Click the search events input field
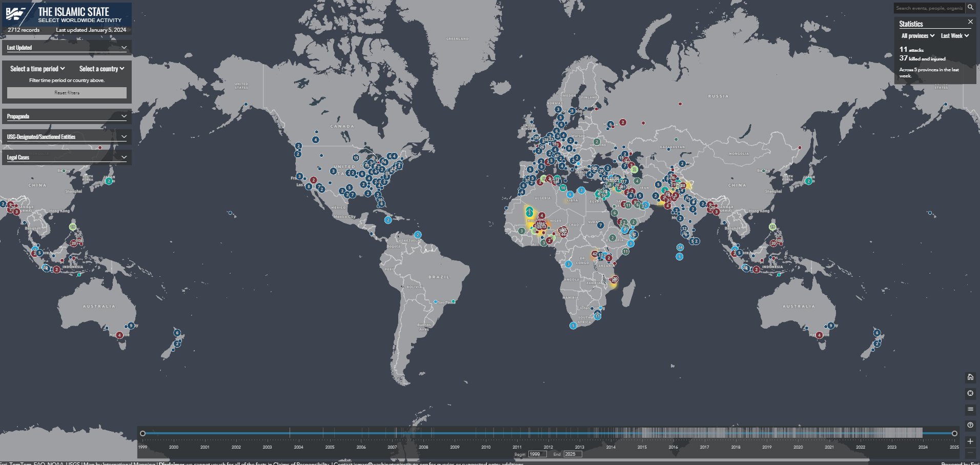This screenshot has width=980, height=465. 929,8
